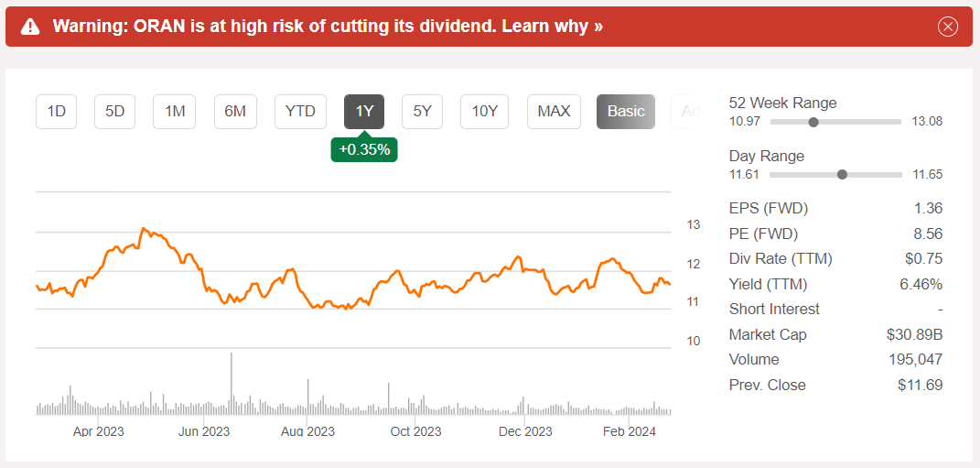Click the 52 week high 13.08
The height and width of the screenshot is (468, 980).
tap(927, 122)
